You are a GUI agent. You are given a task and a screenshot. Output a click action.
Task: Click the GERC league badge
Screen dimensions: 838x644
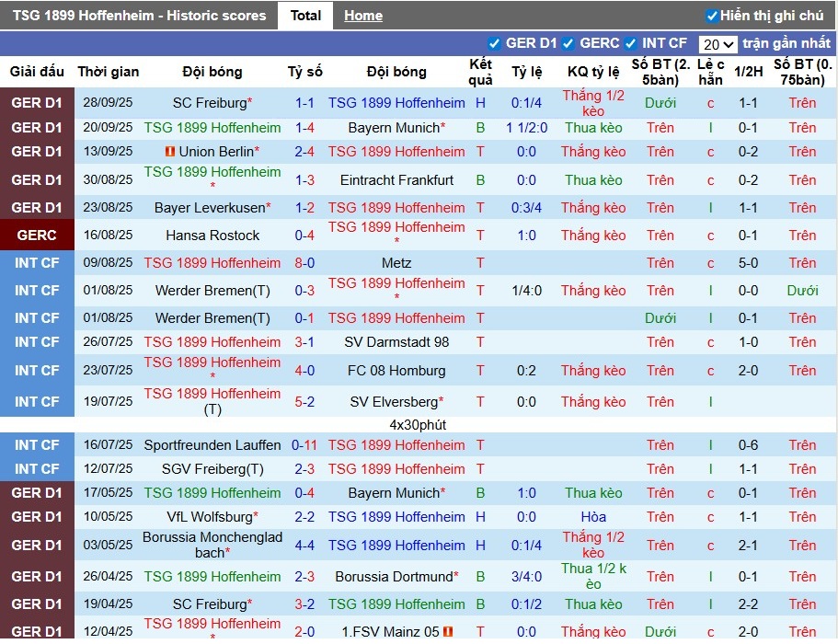(37, 236)
